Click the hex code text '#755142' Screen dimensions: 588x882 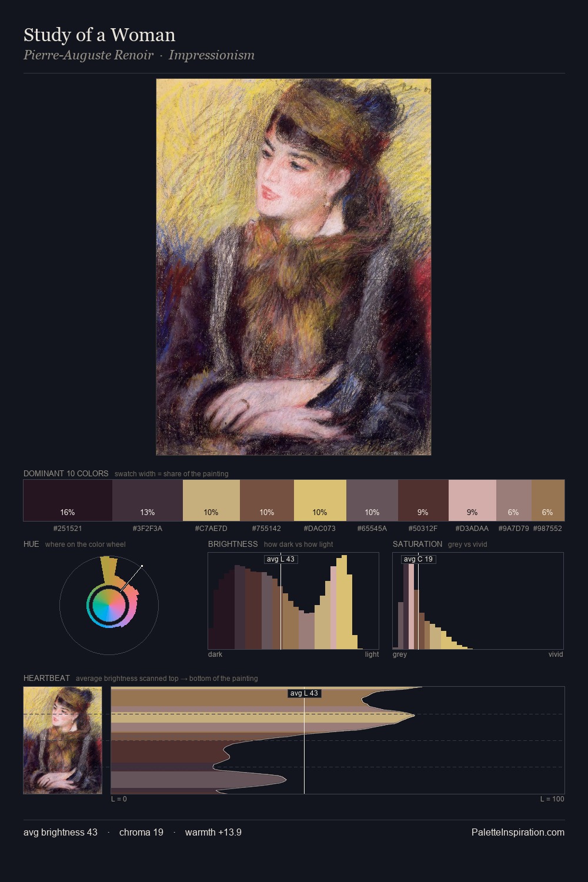point(266,529)
